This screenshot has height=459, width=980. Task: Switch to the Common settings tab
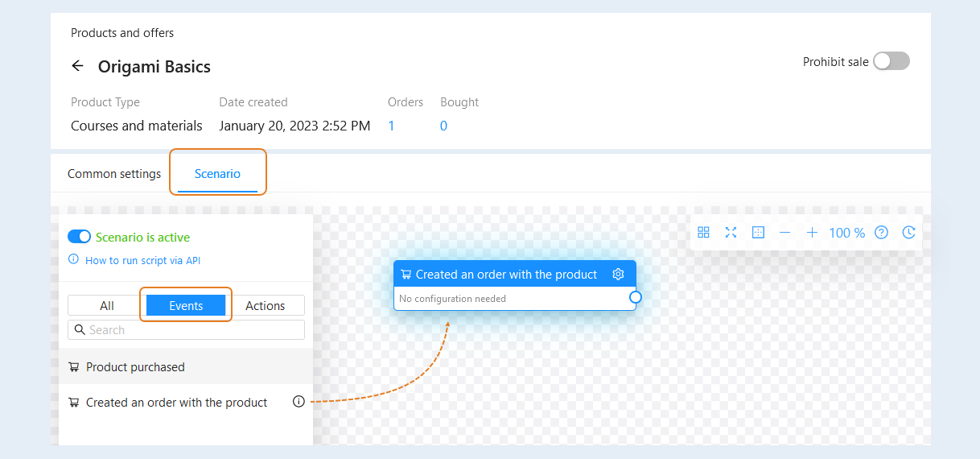click(x=114, y=174)
